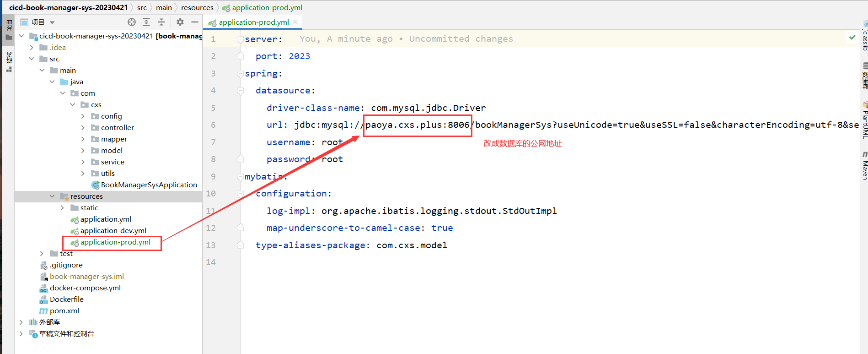Click com.mysql.jdbc.Driver text on line 5
Viewport: 868px width, 354px height.
pyautogui.click(x=428, y=108)
